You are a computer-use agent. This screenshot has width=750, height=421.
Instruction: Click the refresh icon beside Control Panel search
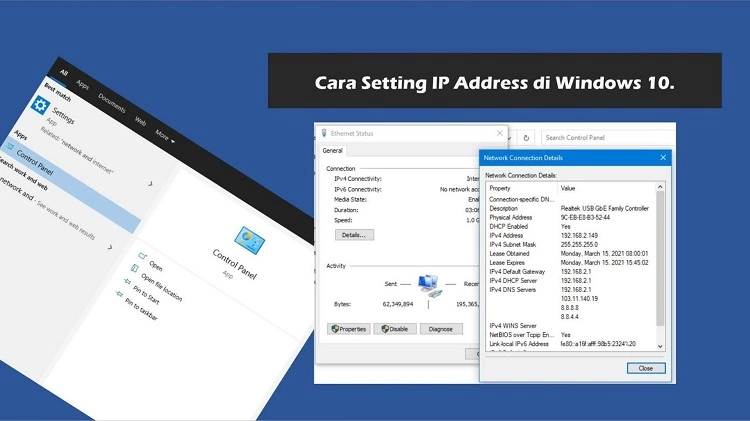[526, 138]
